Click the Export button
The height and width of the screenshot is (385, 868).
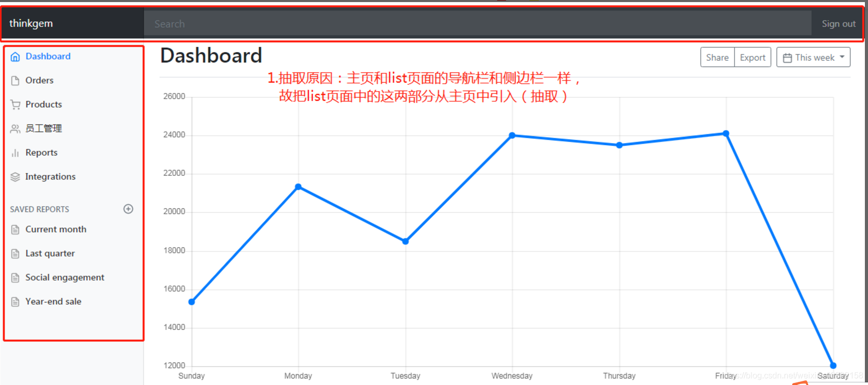coord(753,57)
